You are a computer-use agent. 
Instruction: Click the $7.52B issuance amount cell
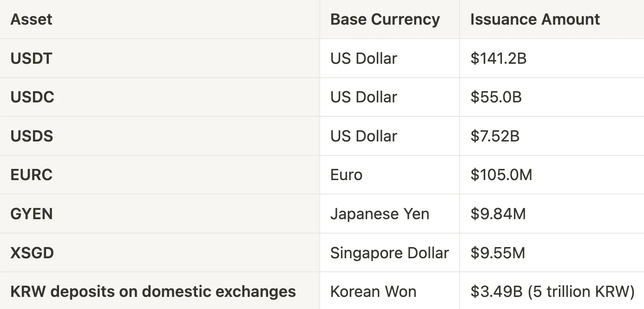pos(552,136)
